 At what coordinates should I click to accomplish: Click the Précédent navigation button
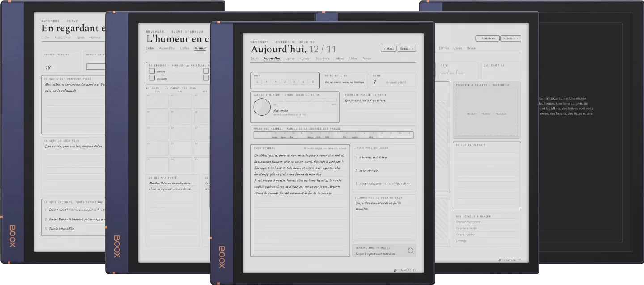pyautogui.click(x=487, y=38)
